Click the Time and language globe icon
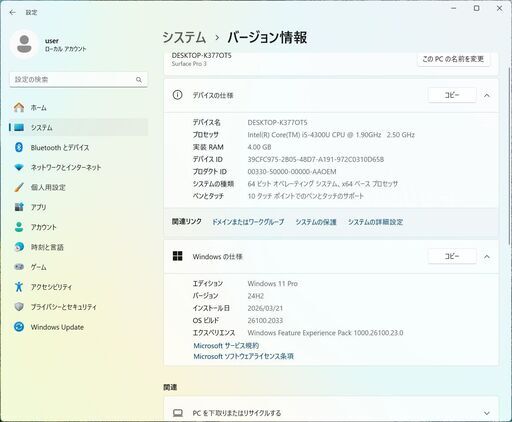This screenshot has width=512, height=422. pyautogui.click(x=19, y=247)
